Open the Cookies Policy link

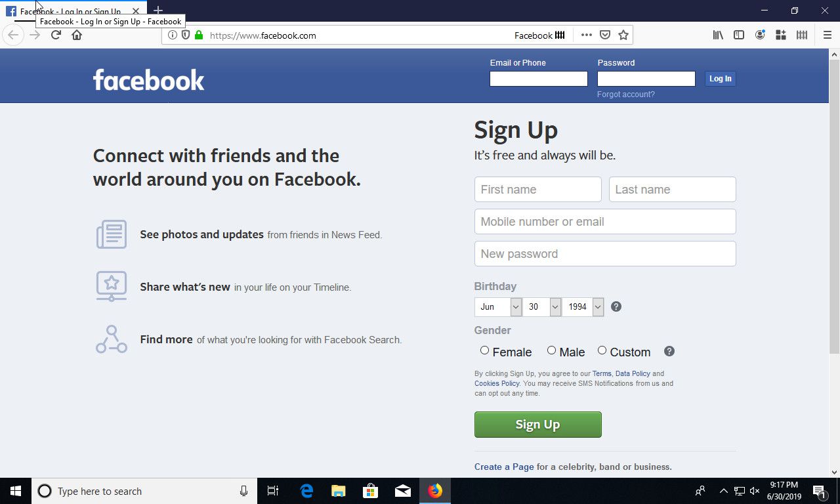pos(497,383)
